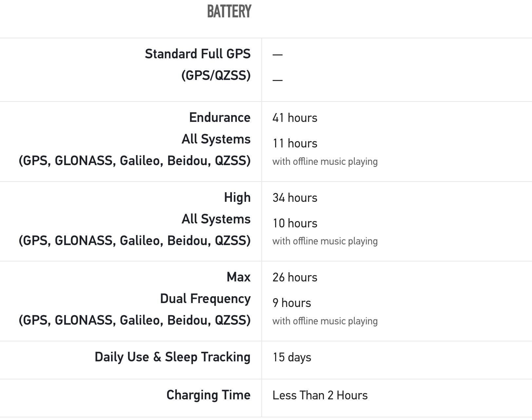Click All Systems under the High label
This screenshot has height=420, width=532.
(x=216, y=219)
